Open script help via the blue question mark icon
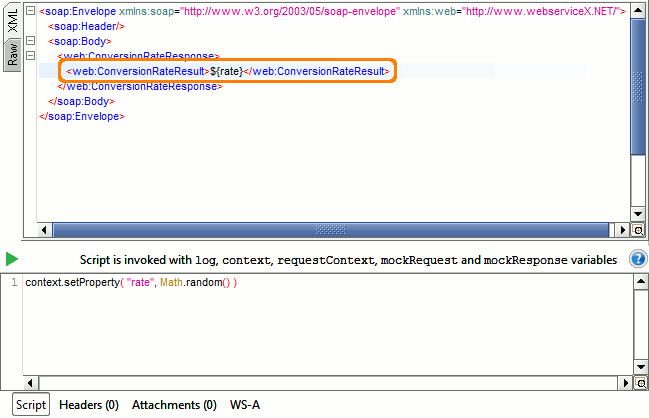The image size is (649, 418). pos(638,259)
